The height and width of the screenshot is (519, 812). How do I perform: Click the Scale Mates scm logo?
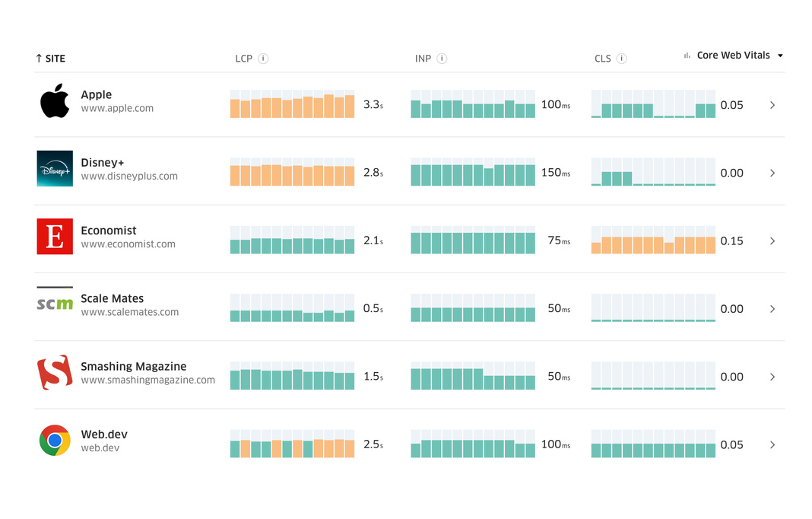click(x=55, y=303)
